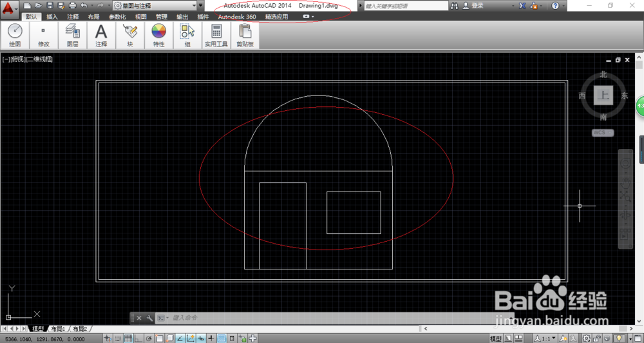
Task: Open the 图层 (Layers) panel
Action: point(73,35)
